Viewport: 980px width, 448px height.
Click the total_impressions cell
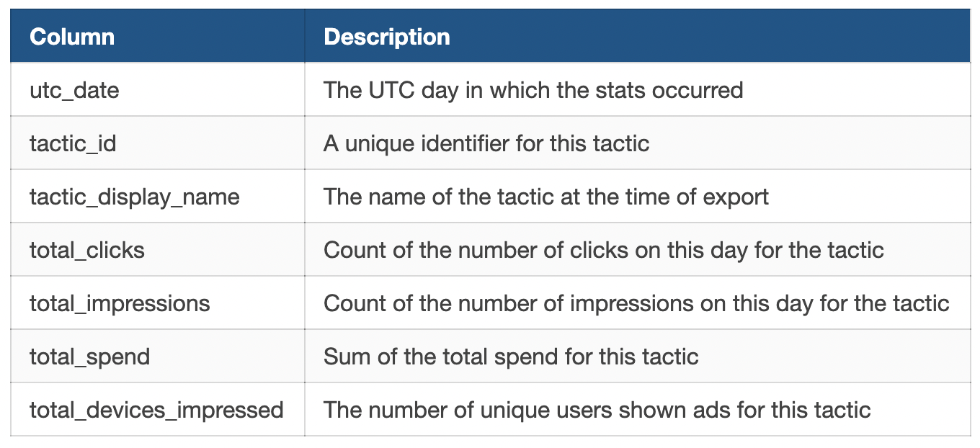157,303
